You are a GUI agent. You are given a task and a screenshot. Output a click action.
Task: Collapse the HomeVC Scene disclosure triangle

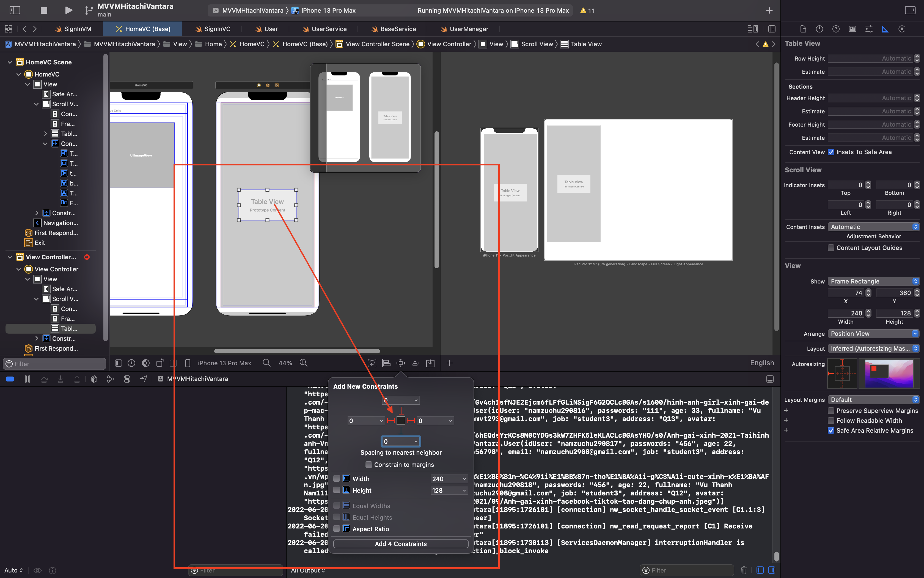[10, 62]
